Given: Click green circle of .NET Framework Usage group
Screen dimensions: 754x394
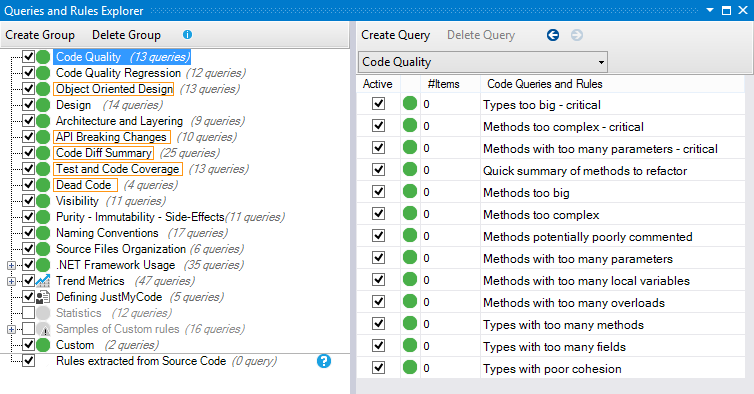Looking at the screenshot, I should coord(43,265).
